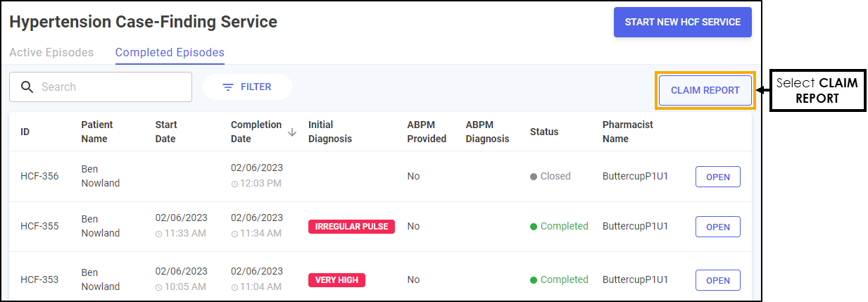The height and width of the screenshot is (302, 868).
Task: Select the CLAIM REPORT button
Action: [x=705, y=91]
